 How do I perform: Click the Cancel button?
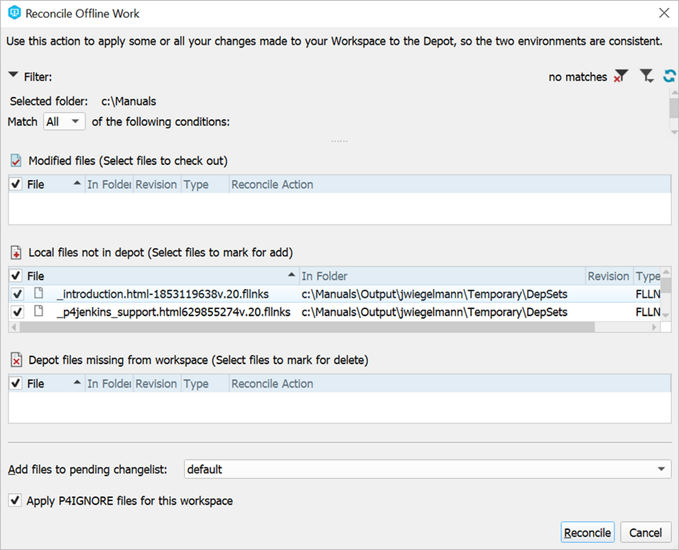pyautogui.click(x=645, y=533)
